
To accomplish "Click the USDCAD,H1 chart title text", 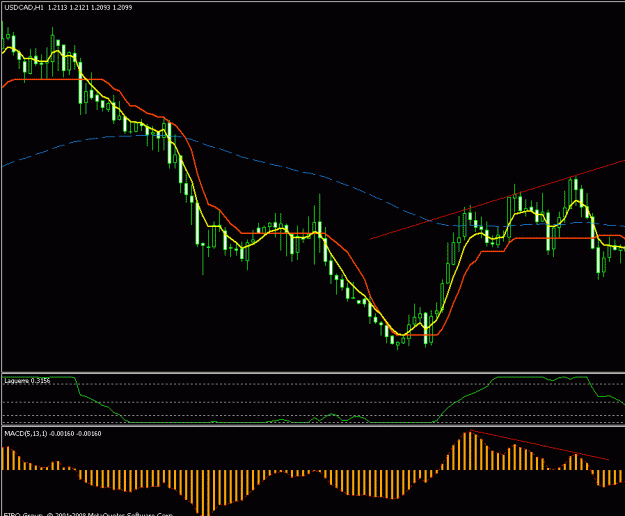I will point(68,7).
